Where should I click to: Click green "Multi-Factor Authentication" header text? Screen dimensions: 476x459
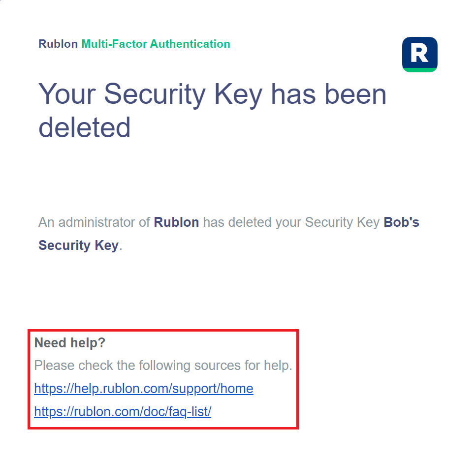point(156,44)
